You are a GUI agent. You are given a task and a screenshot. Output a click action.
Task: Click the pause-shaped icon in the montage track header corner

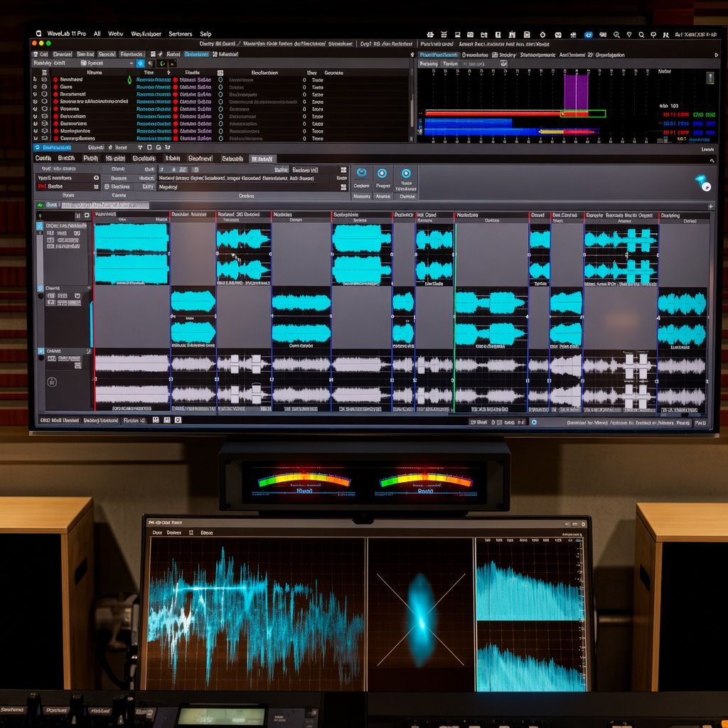click(77, 215)
